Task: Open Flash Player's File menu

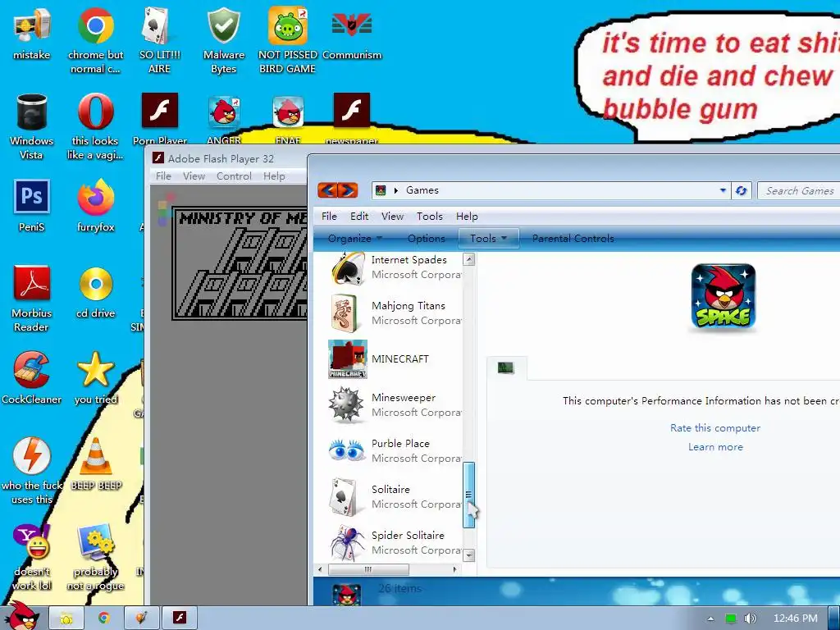Action: (x=163, y=176)
